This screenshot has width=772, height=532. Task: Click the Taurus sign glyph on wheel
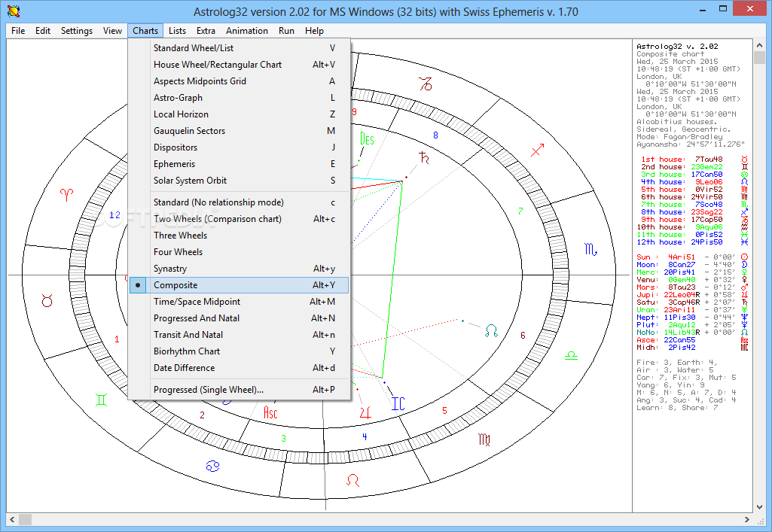pyautogui.click(x=47, y=300)
